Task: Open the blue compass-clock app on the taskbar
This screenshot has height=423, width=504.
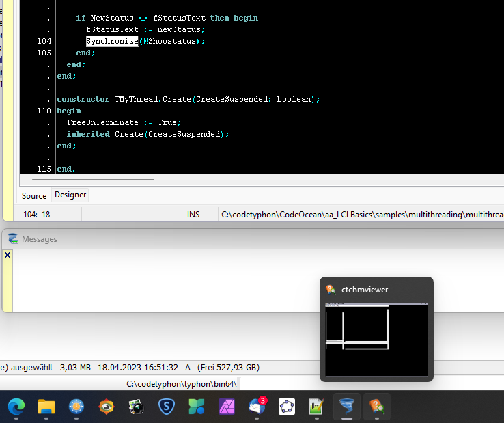Action: tap(76, 407)
